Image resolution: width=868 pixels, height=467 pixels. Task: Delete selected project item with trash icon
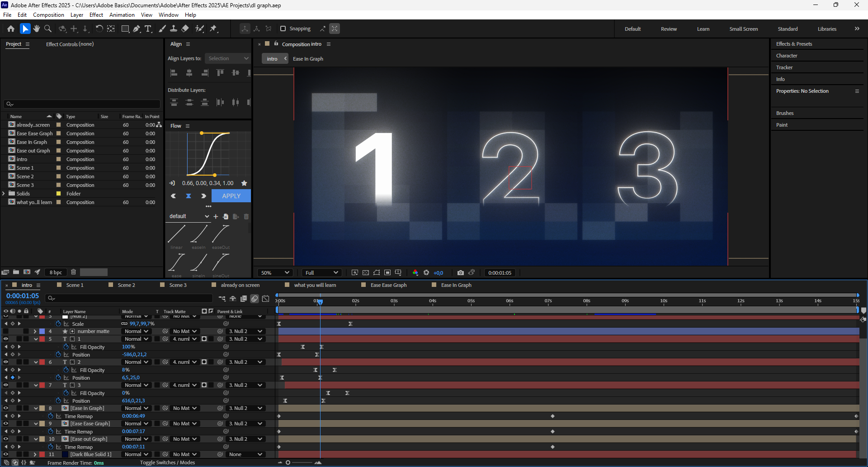(73, 272)
